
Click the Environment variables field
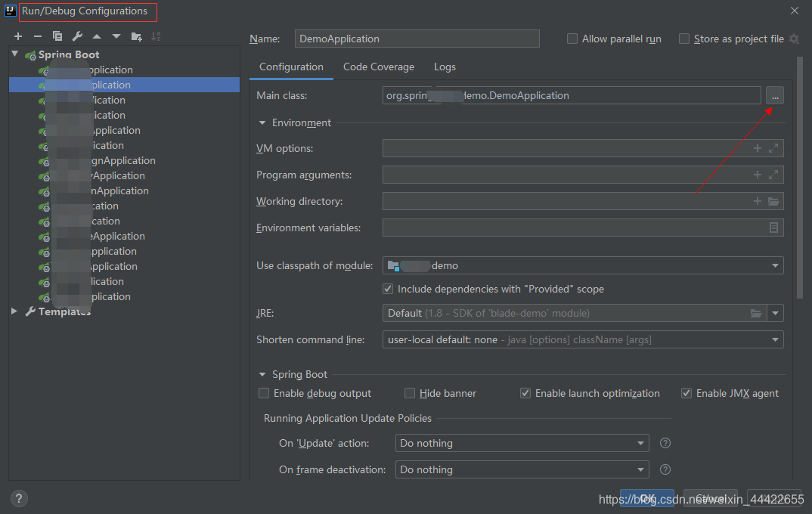[x=583, y=228]
